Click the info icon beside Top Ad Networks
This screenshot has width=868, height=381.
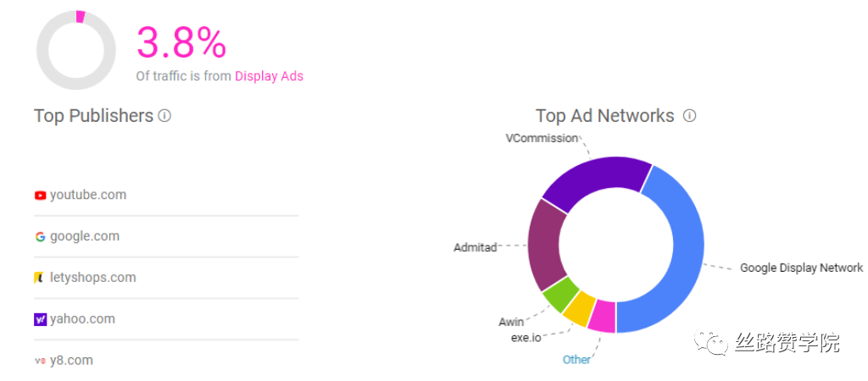690,116
